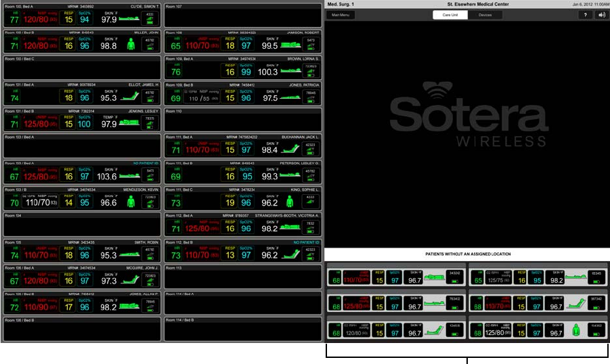The image size is (610, 364).
Task: Click skin temperature 103.6 reading
Action: coord(106,177)
